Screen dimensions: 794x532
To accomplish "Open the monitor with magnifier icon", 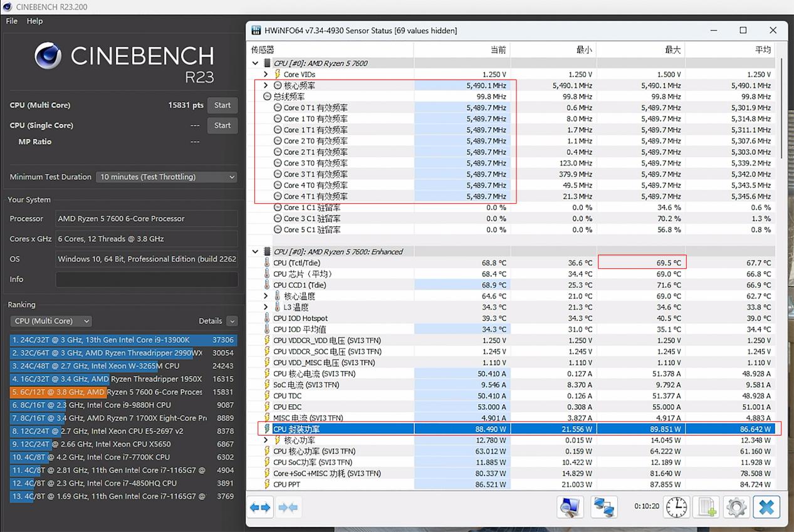I will (x=570, y=507).
